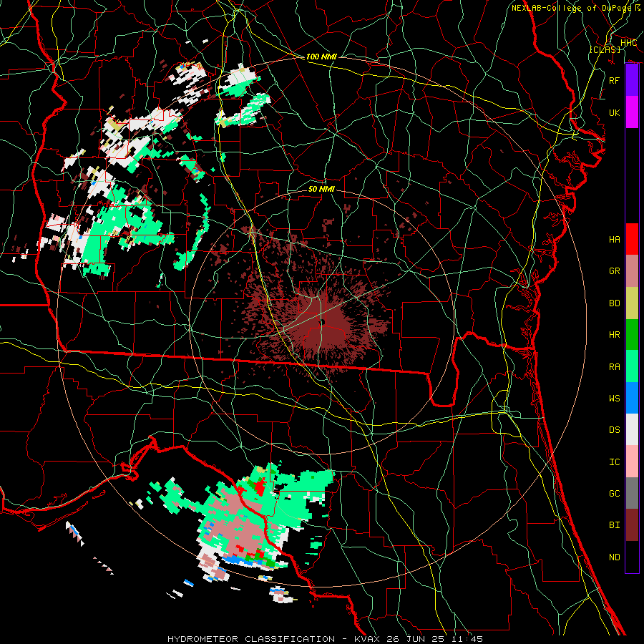Screen dimensions: 644x644
Task: Click the IC legend label
Action: (614, 462)
